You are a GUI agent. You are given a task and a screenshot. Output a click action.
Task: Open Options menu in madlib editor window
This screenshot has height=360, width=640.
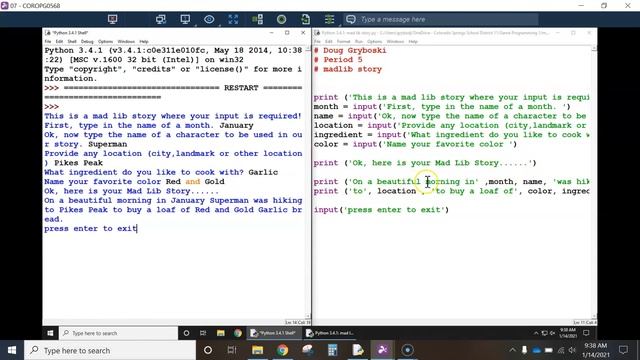374,42
